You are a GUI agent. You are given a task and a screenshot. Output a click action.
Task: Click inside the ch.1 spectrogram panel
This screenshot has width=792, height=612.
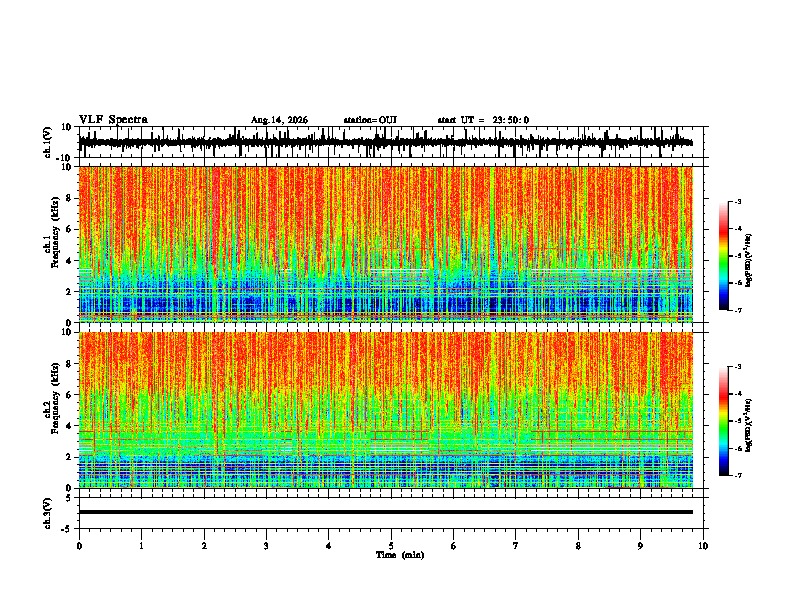point(385,244)
